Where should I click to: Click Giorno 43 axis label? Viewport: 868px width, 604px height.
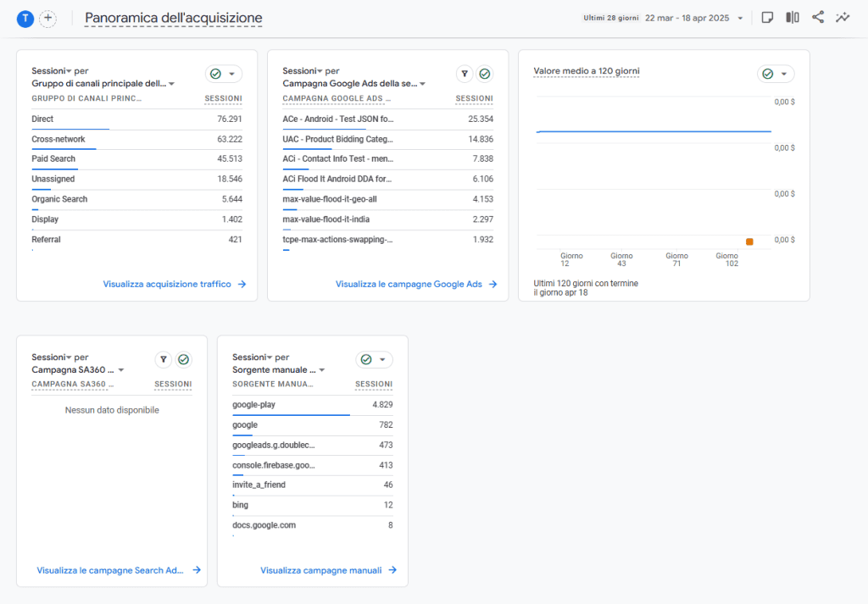click(621, 259)
